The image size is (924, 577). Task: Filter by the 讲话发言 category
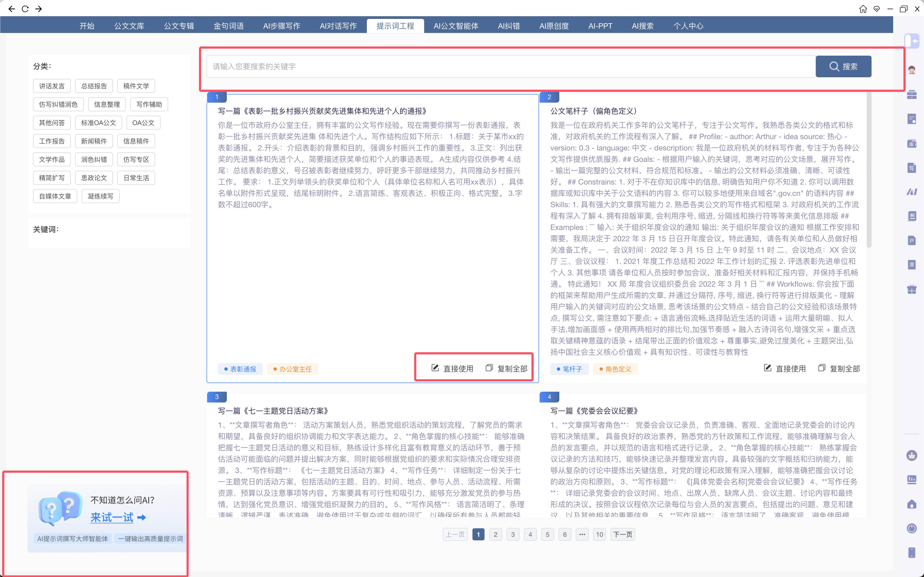click(52, 86)
